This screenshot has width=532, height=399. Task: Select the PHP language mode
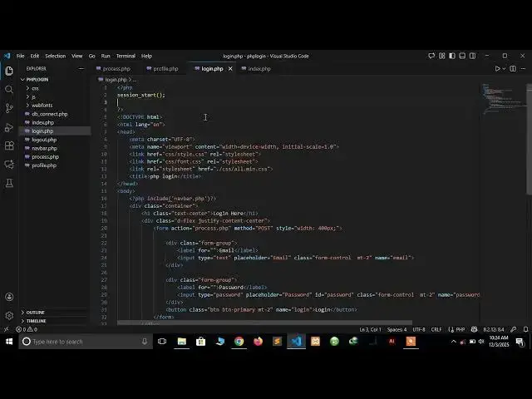[460, 329]
